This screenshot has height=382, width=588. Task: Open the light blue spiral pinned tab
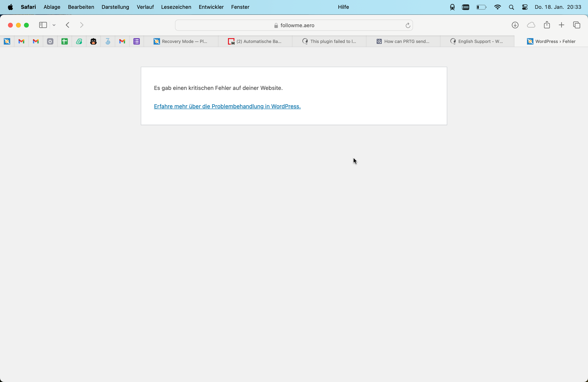pyautogui.click(x=108, y=42)
